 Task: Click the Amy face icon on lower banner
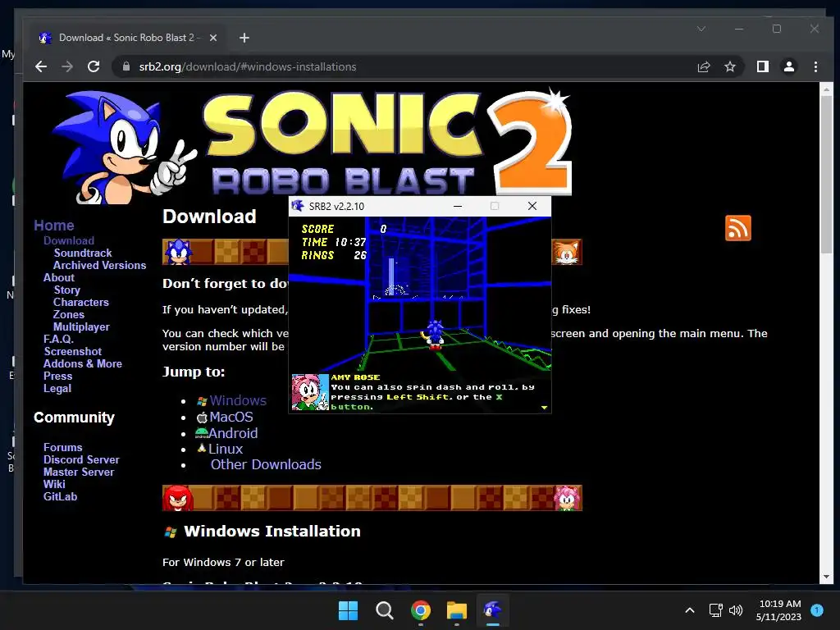(x=567, y=498)
